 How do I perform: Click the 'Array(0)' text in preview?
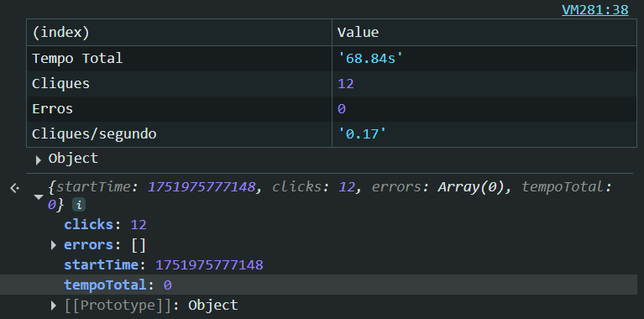[x=471, y=187]
